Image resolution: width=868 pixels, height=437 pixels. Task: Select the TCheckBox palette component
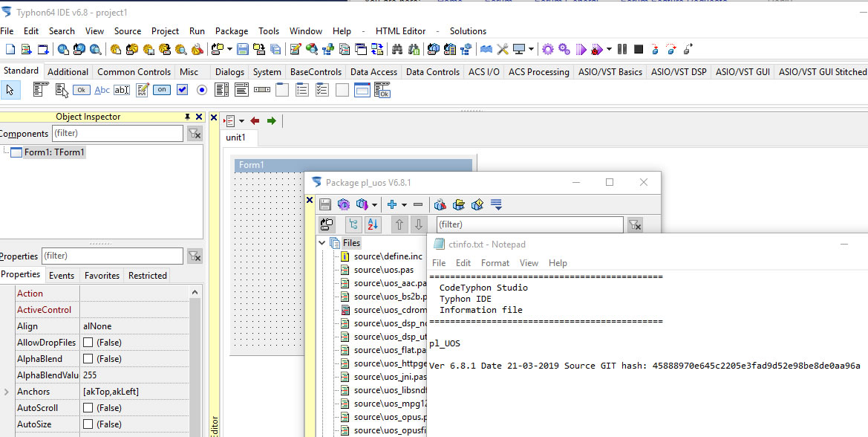182,90
